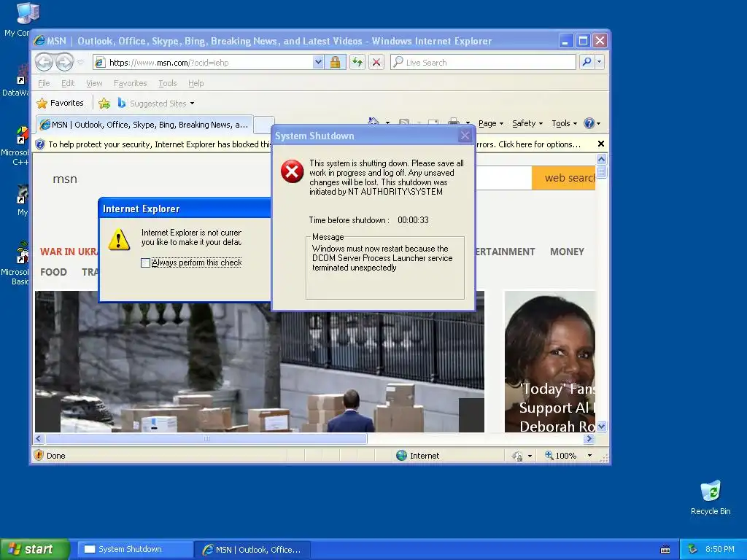Screen dimensions: 747x560
Task: Open the Help menu
Action: pos(196,83)
